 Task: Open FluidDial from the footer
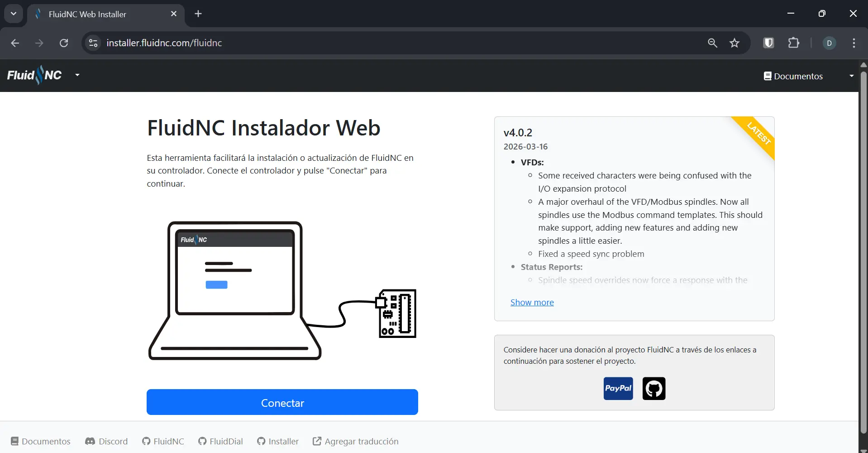tap(220, 441)
